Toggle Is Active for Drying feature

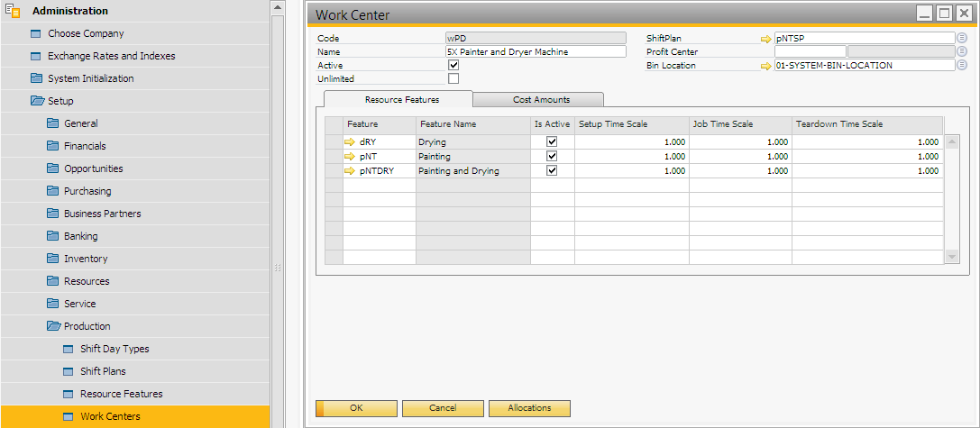click(x=552, y=142)
